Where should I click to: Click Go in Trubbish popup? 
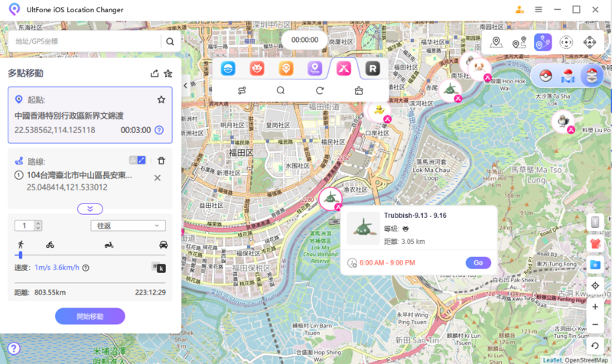pyautogui.click(x=478, y=263)
